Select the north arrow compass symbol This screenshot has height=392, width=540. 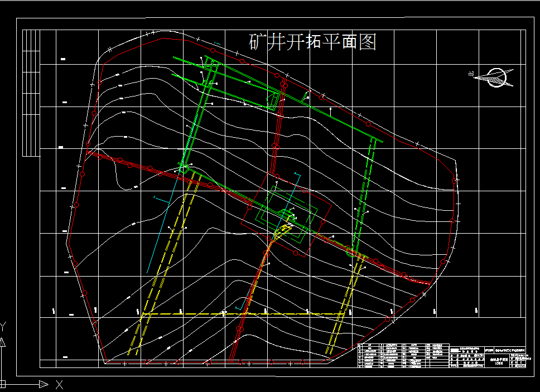495,78
